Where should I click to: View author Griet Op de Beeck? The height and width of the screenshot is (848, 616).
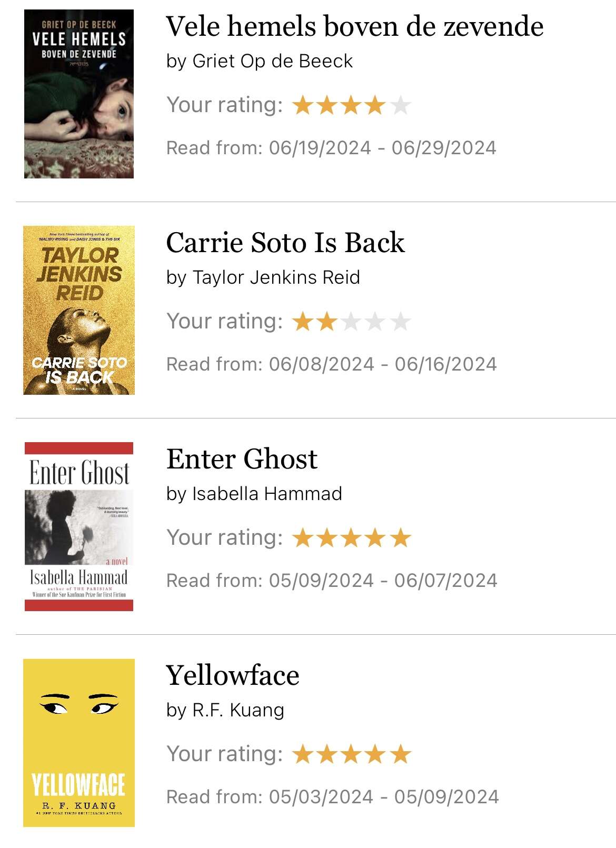click(x=273, y=62)
